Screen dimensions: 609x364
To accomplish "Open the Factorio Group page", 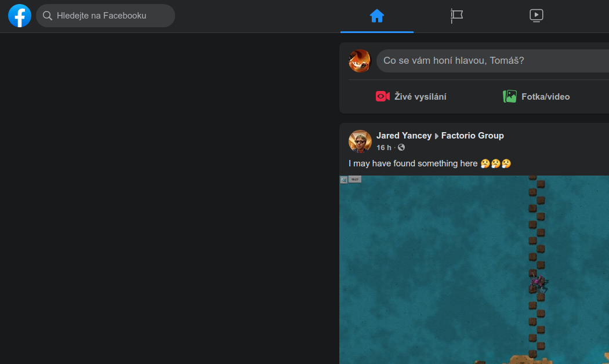I will [x=473, y=135].
